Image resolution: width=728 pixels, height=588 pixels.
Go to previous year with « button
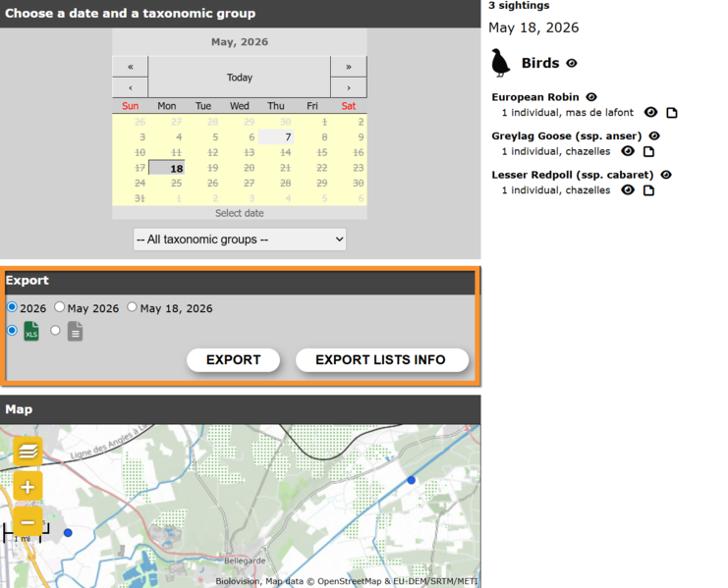click(x=131, y=67)
